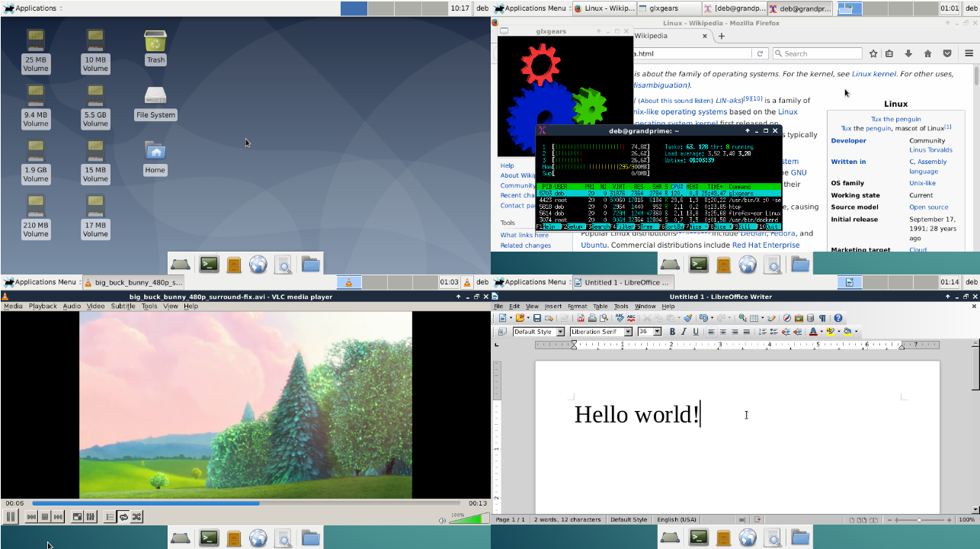Toggle Underline in LibreOffice Writer

(x=696, y=332)
